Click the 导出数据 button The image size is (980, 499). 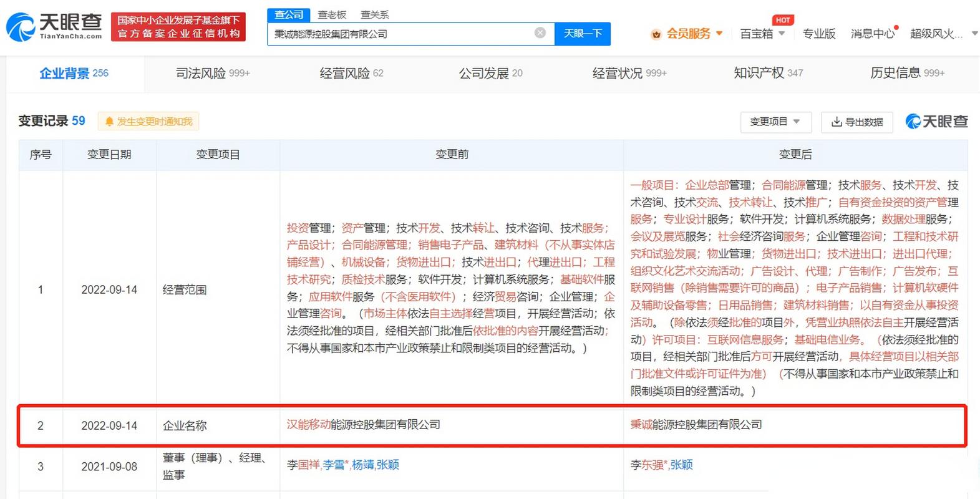coord(857,122)
